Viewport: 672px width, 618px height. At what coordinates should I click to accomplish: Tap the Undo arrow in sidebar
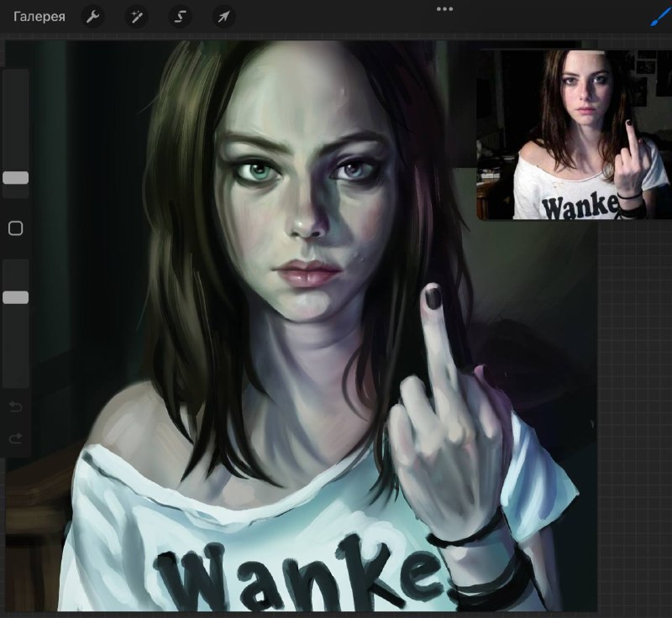(15, 406)
